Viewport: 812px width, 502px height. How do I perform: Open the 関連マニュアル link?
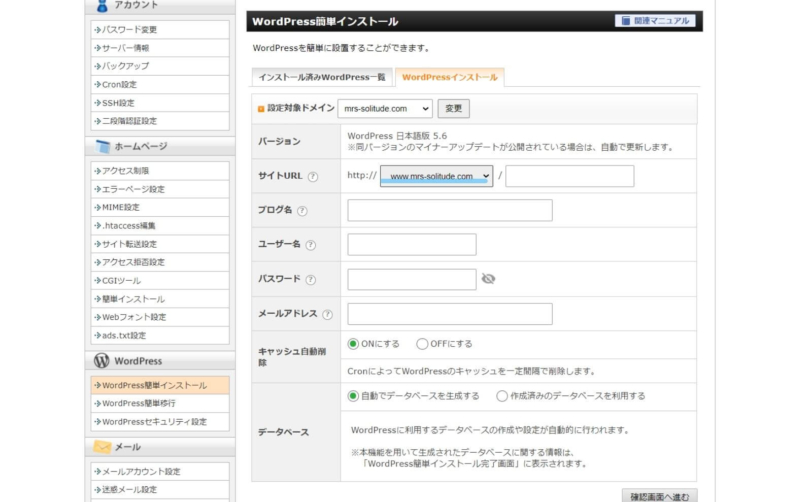pyautogui.click(x=655, y=20)
